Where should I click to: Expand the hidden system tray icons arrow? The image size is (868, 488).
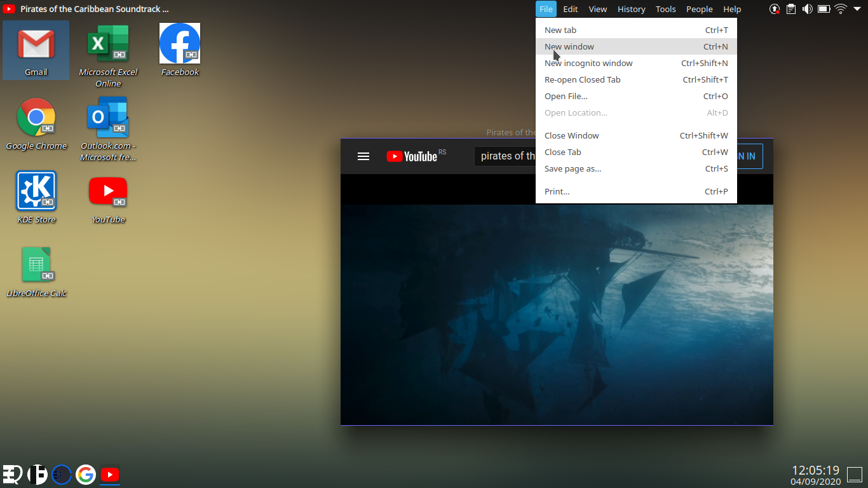click(x=857, y=9)
